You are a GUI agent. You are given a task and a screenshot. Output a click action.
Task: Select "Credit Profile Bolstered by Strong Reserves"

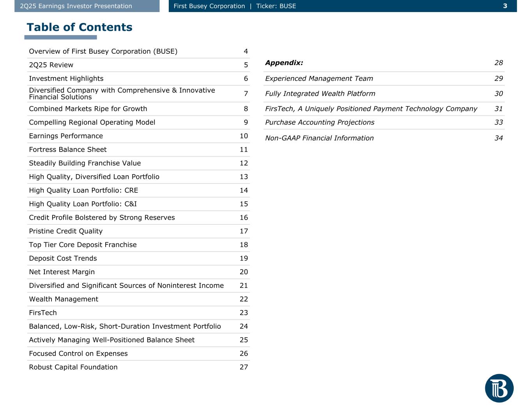[102, 218]
